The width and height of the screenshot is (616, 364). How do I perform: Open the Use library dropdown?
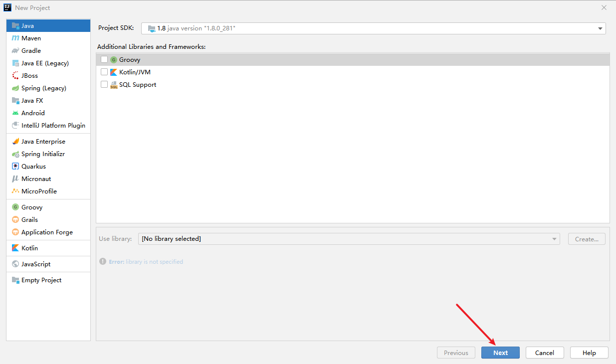[x=349, y=239]
